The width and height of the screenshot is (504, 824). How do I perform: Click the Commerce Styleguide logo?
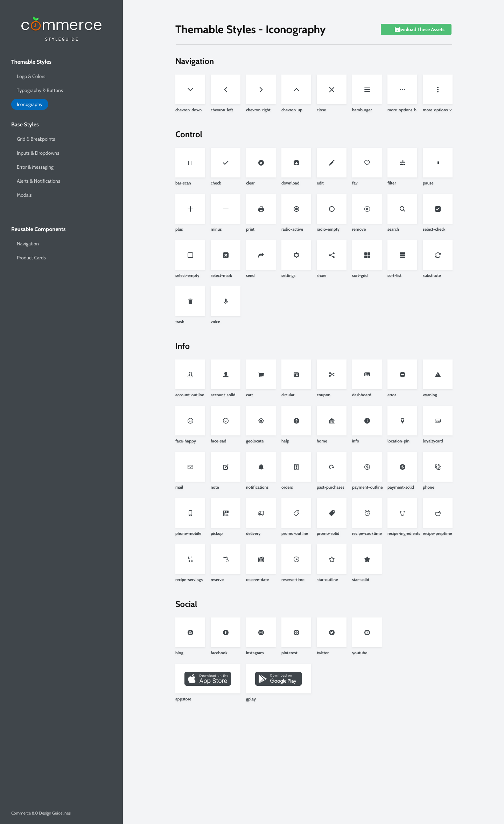(x=62, y=29)
